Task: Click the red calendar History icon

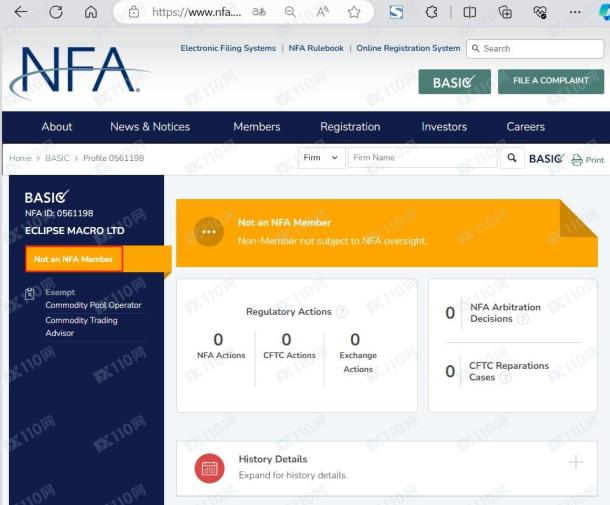Action: (x=210, y=468)
